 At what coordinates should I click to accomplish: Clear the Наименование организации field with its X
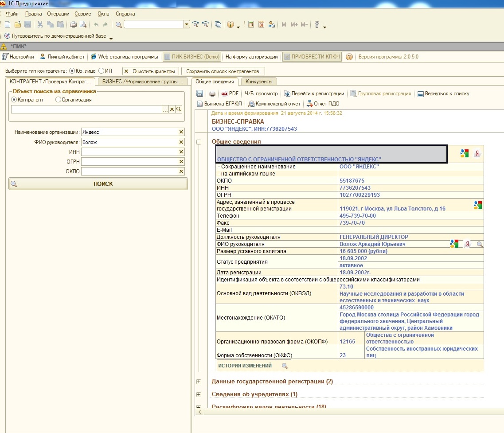click(181, 132)
